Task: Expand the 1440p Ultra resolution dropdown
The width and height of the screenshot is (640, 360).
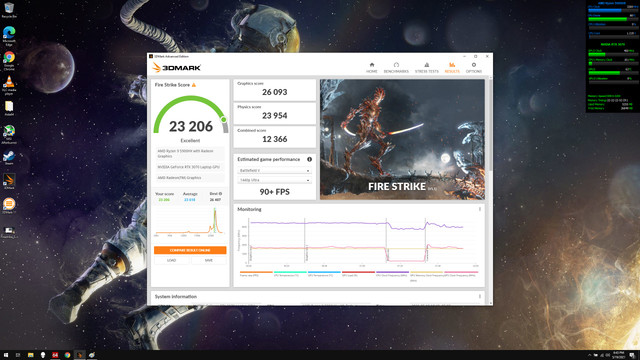Action: pos(274,180)
